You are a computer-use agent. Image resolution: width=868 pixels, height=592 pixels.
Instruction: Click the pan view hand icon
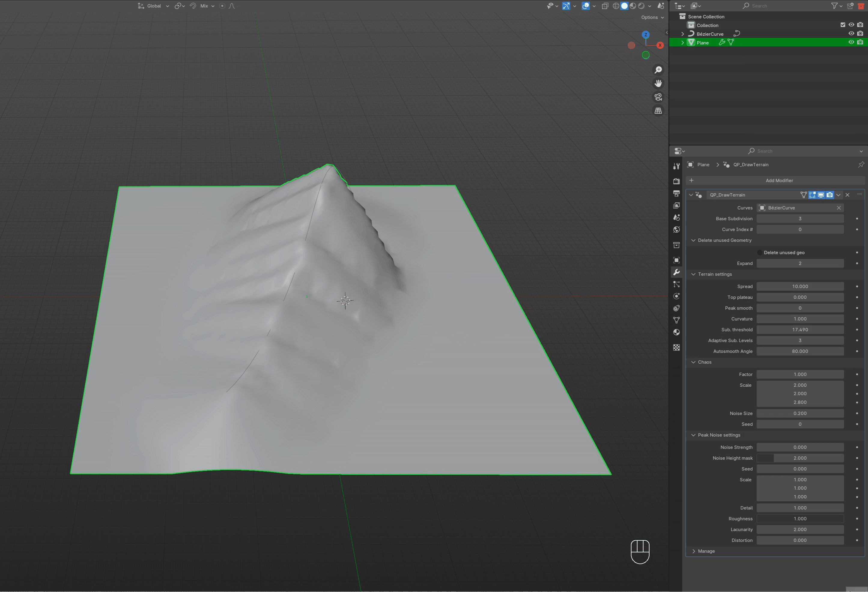pyautogui.click(x=658, y=83)
